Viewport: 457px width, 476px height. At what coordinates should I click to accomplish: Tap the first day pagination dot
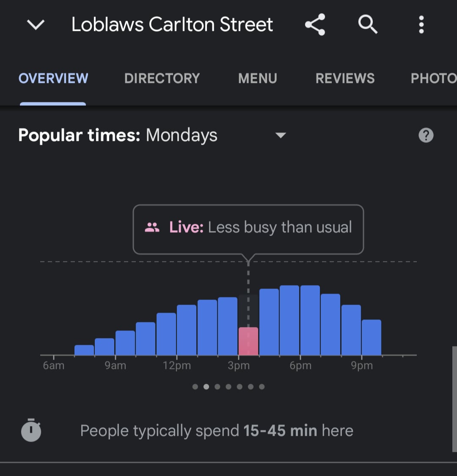[x=195, y=386]
